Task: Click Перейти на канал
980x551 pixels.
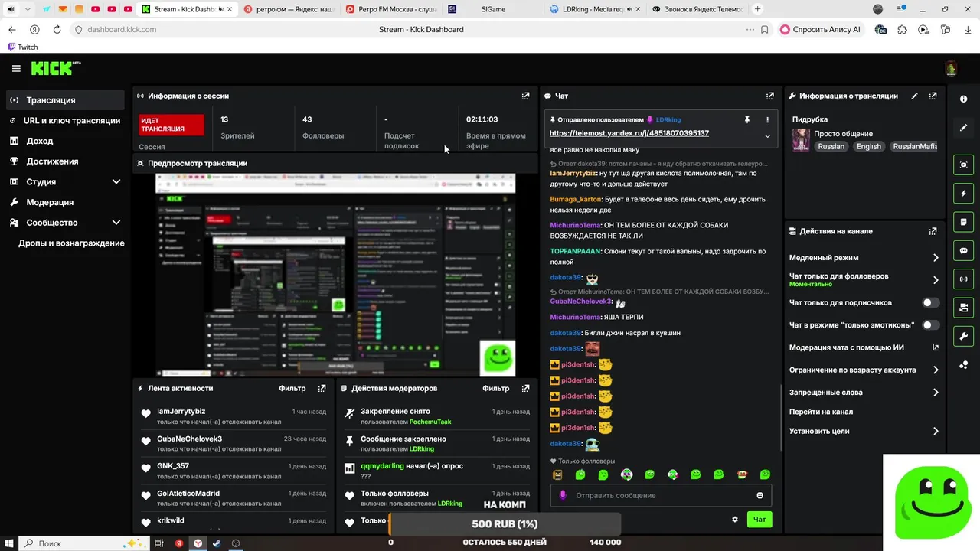Action: click(821, 412)
